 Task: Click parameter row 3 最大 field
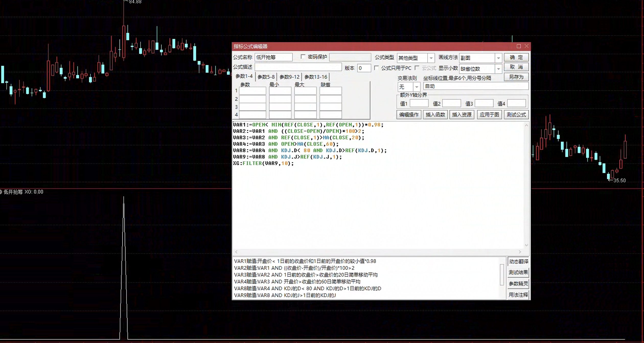coord(305,107)
